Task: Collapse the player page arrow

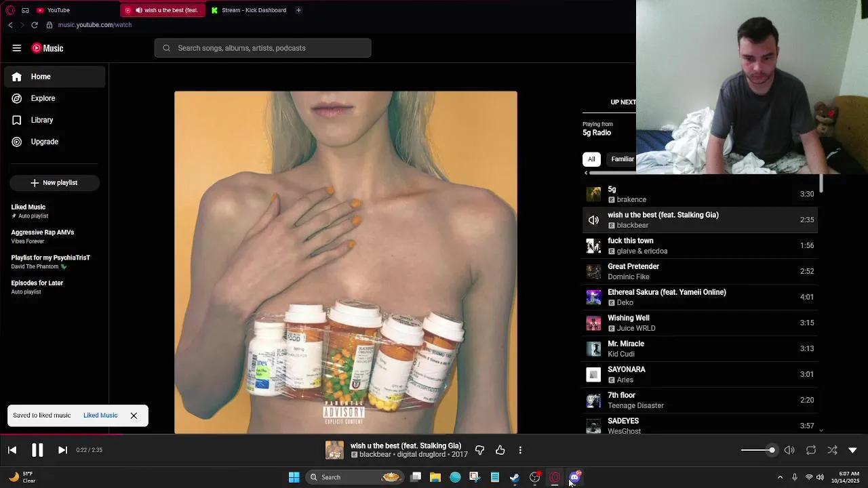Action: pyautogui.click(x=853, y=450)
